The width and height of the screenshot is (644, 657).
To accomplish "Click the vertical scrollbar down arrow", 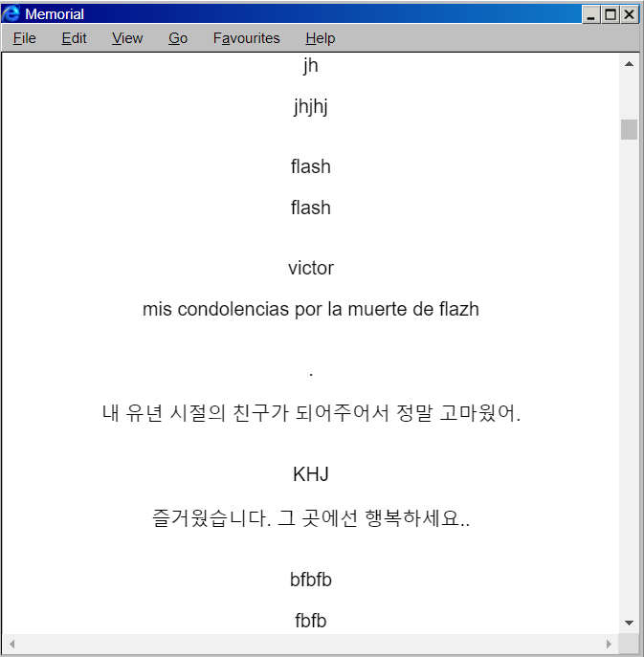I will [x=629, y=623].
